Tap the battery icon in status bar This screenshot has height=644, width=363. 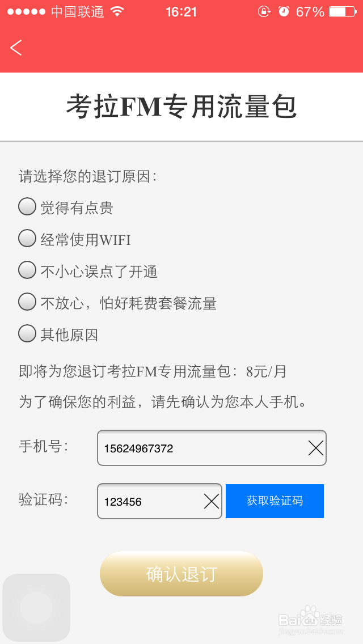pos(344,12)
